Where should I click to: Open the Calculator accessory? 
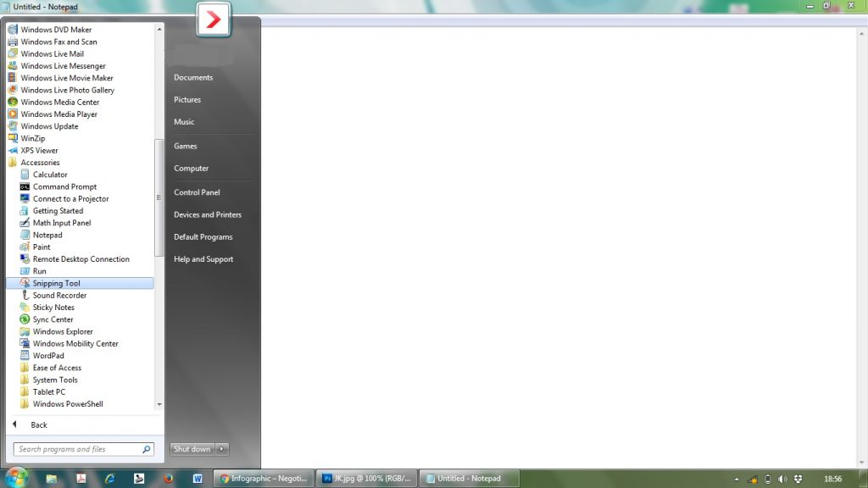[48, 174]
